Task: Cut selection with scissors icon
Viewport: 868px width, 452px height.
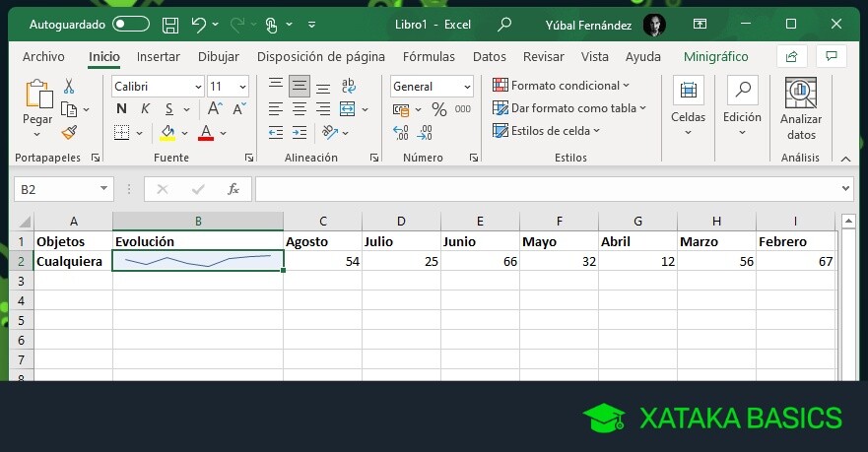Action: coord(69,87)
